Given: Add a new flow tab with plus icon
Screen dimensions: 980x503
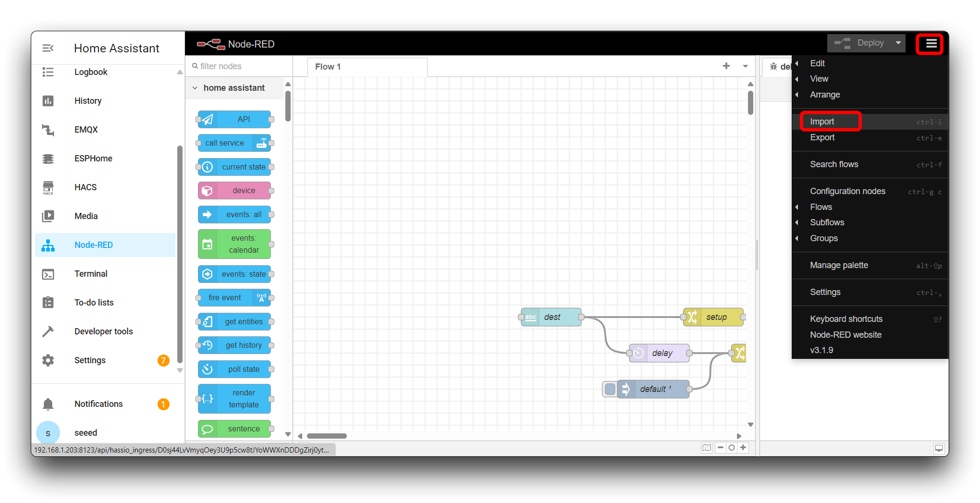Looking at the screenshot, I should (726, 66).
